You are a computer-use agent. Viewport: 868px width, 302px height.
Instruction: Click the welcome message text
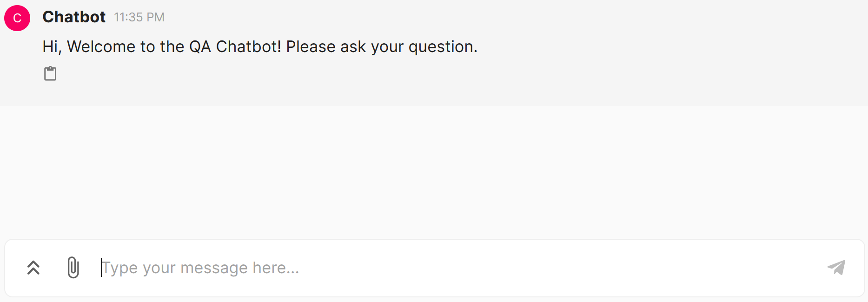(x=259, y=46)
